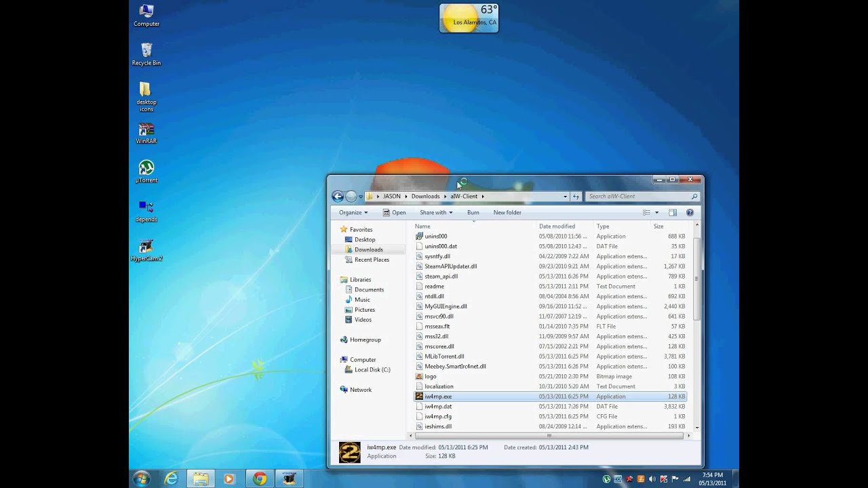Click Windows Media Player on the taskbar
The height and width of the screenshot is (488, 868).
click(229, 479)
